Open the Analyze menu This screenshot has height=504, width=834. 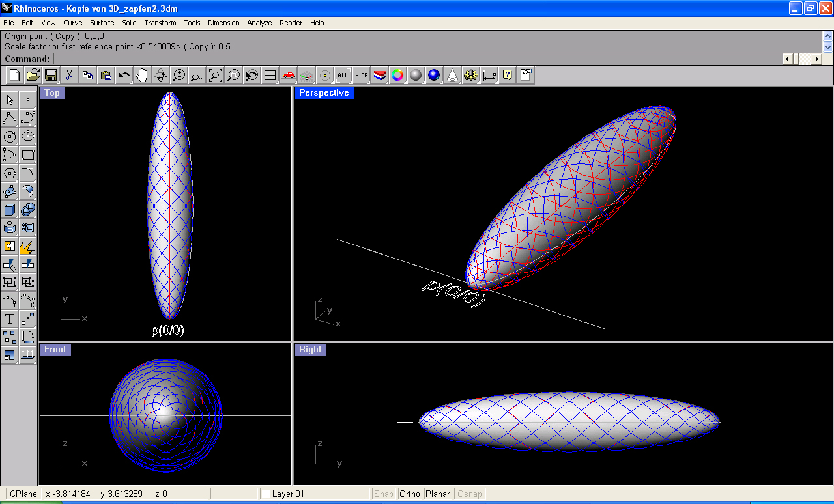coord(259,23)
